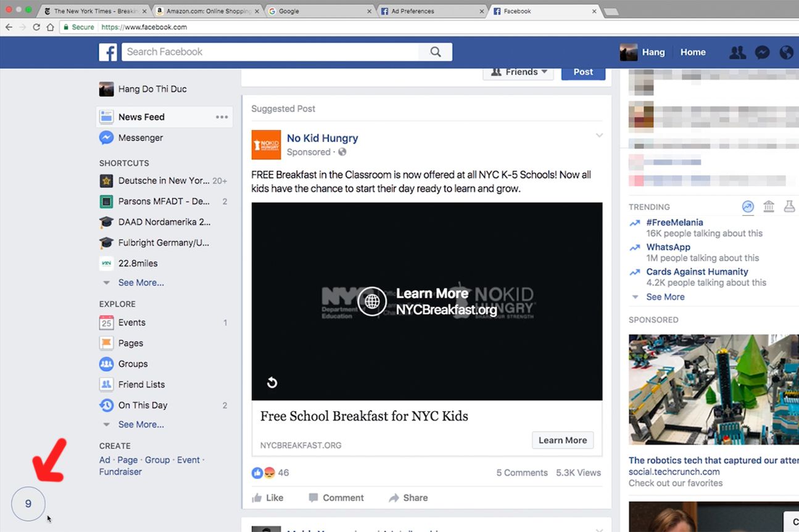This screenshot has height=532, width=799.
Task: Switch to the Amazon.com tab
Action: pyautogui.click(x=207, y=11)
